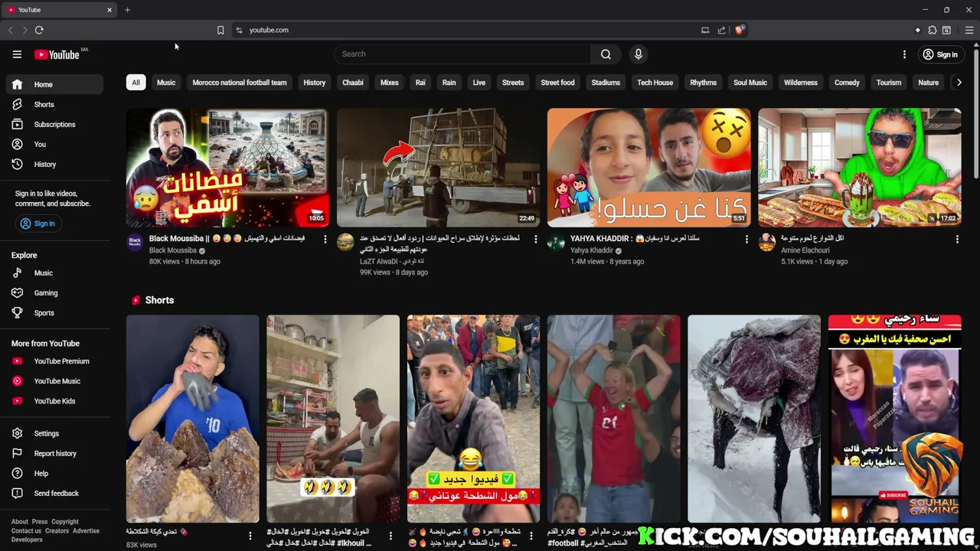Bookmark this page in browser toolbar
Image resolution: width=980 pixels, height=551 pixels.
point(220,30)
